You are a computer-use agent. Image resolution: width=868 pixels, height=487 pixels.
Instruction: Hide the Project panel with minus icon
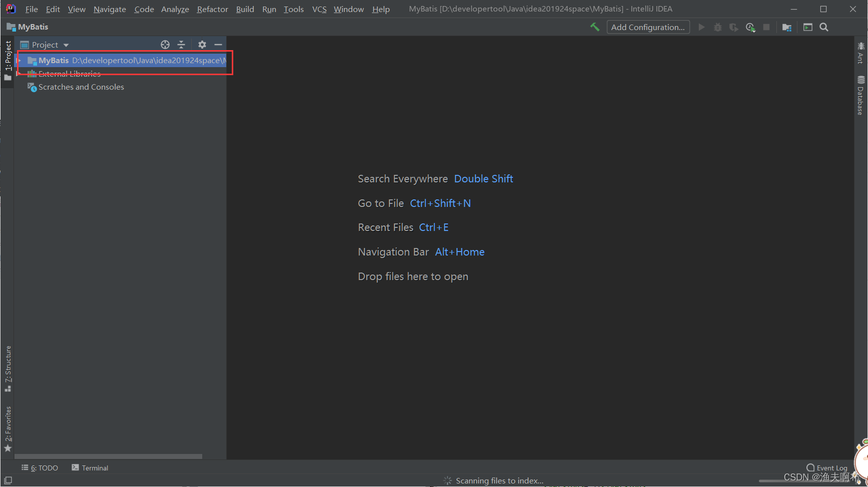218,45
